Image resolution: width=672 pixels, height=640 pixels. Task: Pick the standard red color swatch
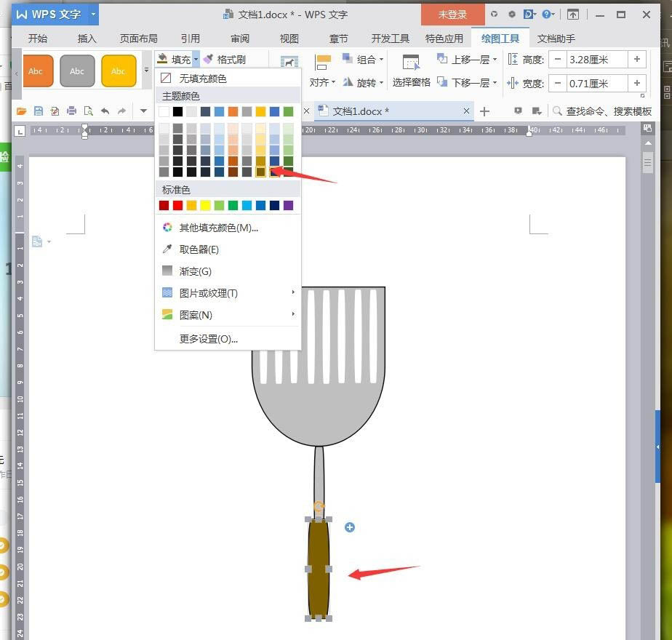tap(178, 205)
